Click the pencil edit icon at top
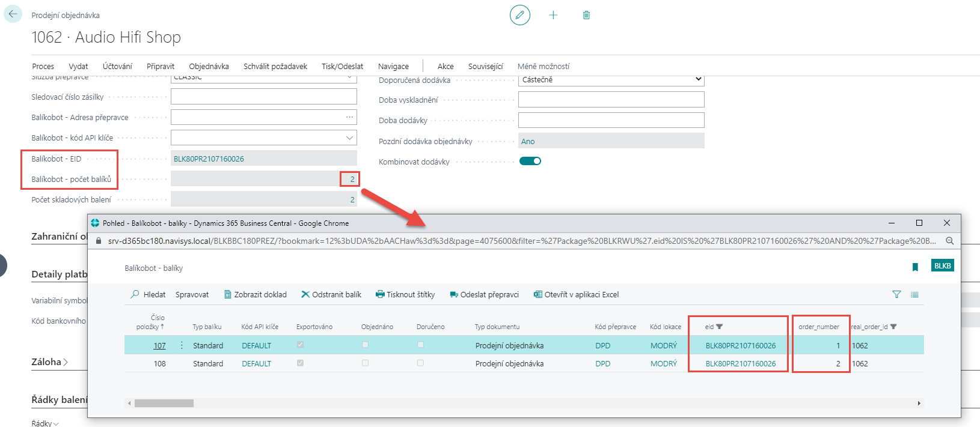This screenshot has width=980, height=427. [x=519, y=15]
